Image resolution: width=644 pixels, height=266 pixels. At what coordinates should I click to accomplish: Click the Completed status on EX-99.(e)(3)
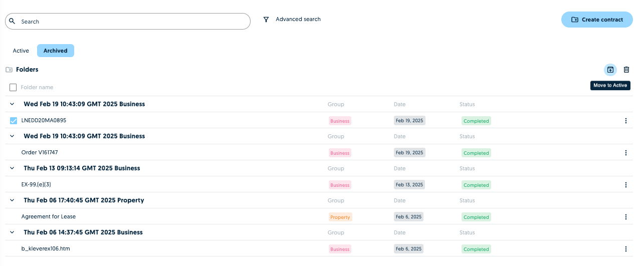tap(476, 185)
